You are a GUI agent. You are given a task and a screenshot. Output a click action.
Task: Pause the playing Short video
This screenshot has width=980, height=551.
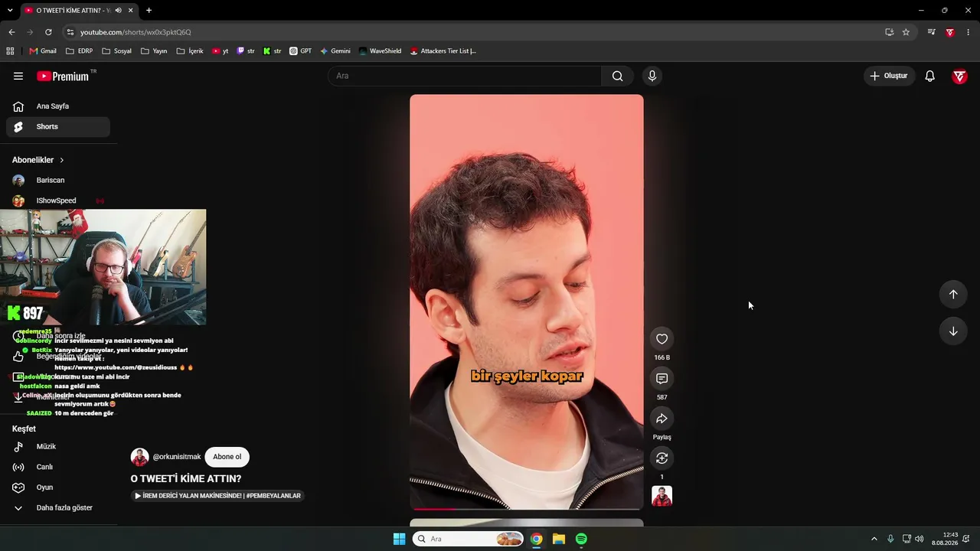click(x=527, y=302)
